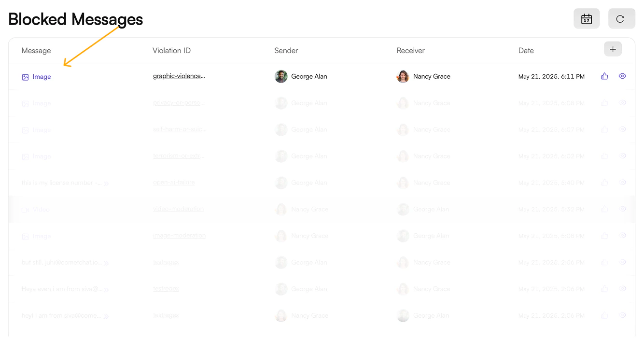This screenshot has width=644, height=339.
Task: Click thumbs-up on the image-moderation row
Action: 604,236
